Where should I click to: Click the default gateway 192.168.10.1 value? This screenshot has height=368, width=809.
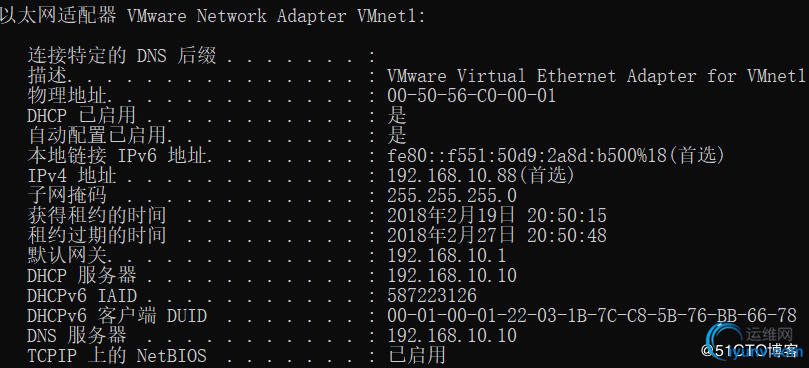coord(446,255)
